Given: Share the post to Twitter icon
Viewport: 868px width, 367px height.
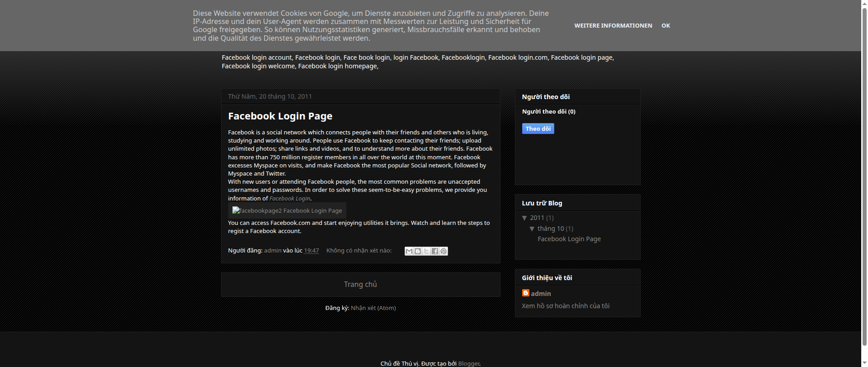Looking at the screenshot, I should 426,251.
